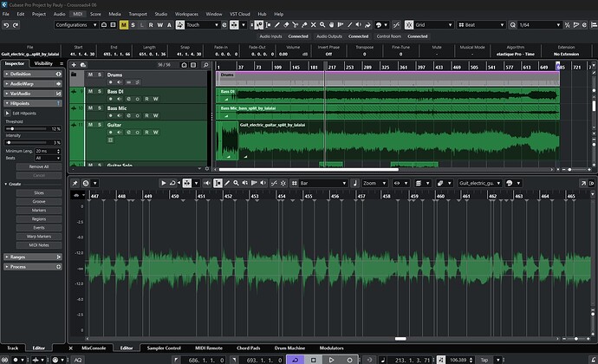
Task: Click the Stop transport button
Action: [x=313, y=360]
